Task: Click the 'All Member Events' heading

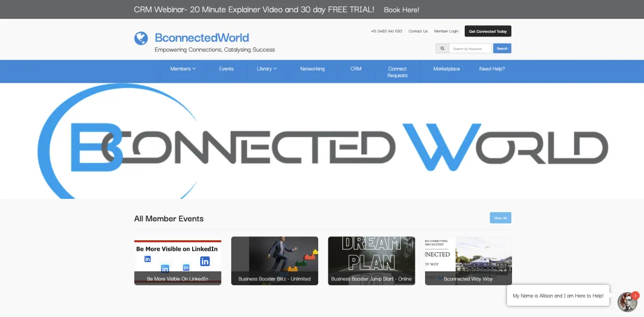Action: pyautogui.click(x=169, y=219)
